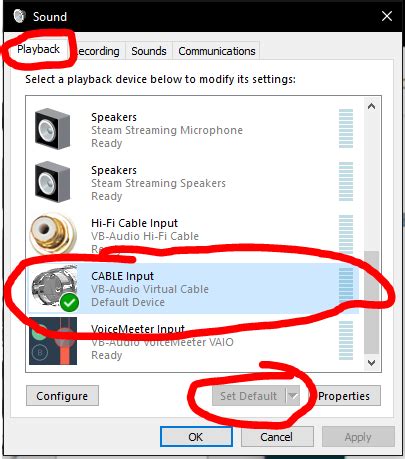Click the VoiceMeeter Input mixer icon
The width and height of the screenshot is (405, 459).
click(x=53, y=341)
